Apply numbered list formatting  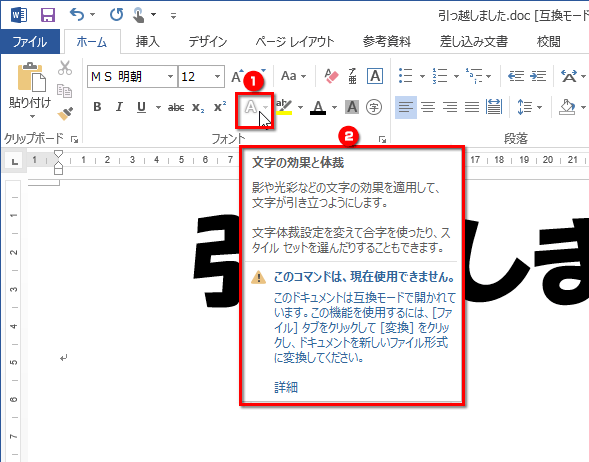440,76
